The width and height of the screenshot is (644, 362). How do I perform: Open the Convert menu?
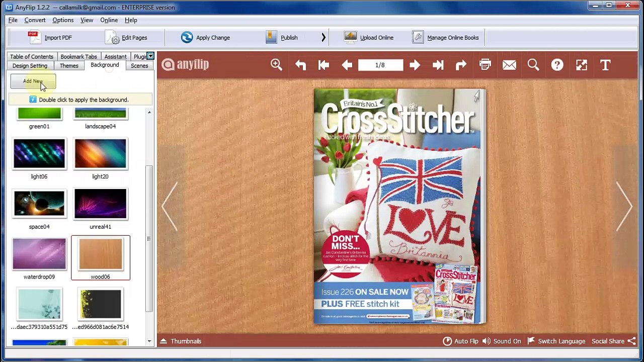click(x=35, y=20)
